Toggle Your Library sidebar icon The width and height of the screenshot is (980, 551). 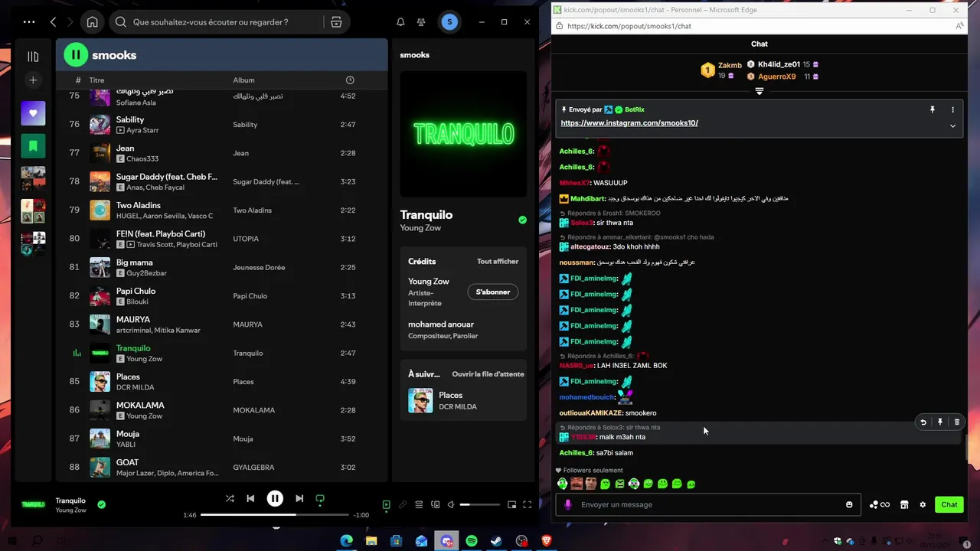[x=33, y=56]
